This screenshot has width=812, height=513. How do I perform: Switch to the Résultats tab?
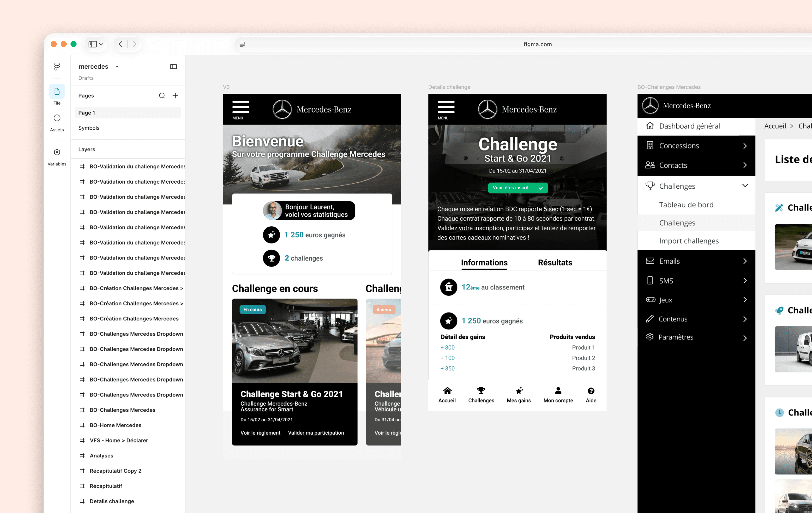(555, 263)
